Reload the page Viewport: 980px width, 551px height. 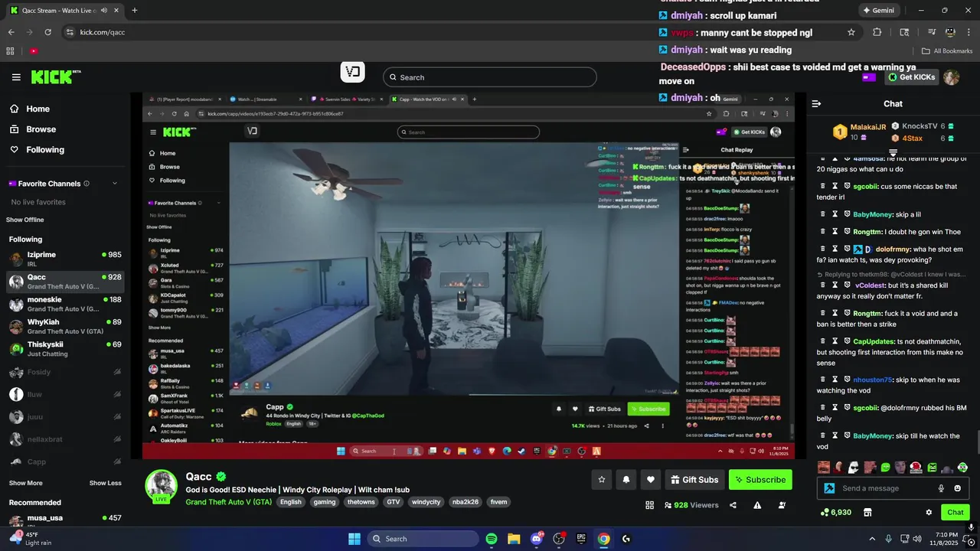pyautogui.click(x=47, y=32)
